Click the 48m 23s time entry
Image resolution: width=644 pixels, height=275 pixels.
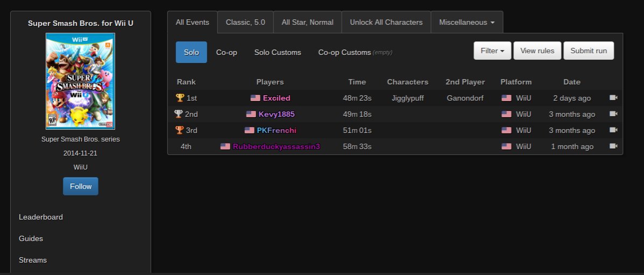(357, 98)
